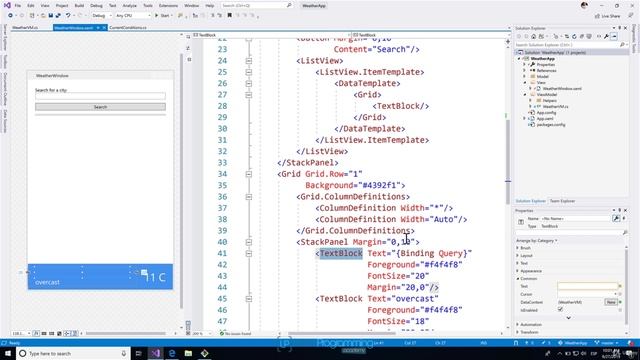Close the WeatherWindow.xaml tab
The height and width of the screenshot is (360, 640).
(104, 28)
